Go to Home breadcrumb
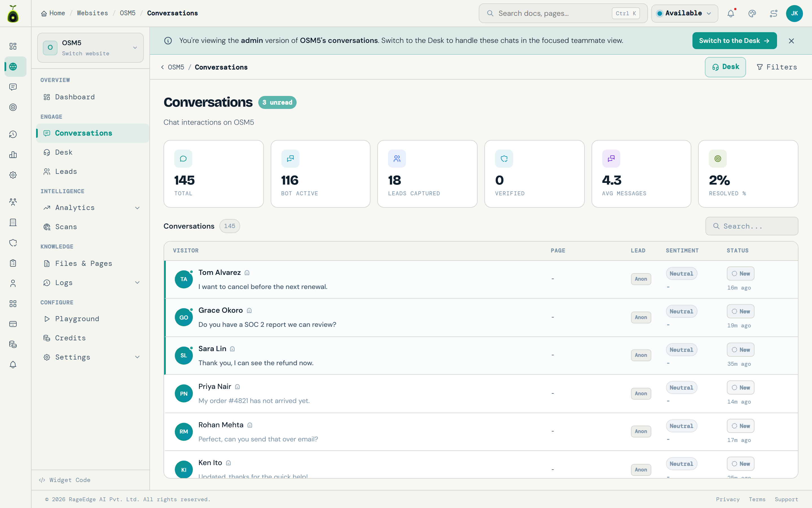This screenshot has height=508, width=812. [53, 13]
